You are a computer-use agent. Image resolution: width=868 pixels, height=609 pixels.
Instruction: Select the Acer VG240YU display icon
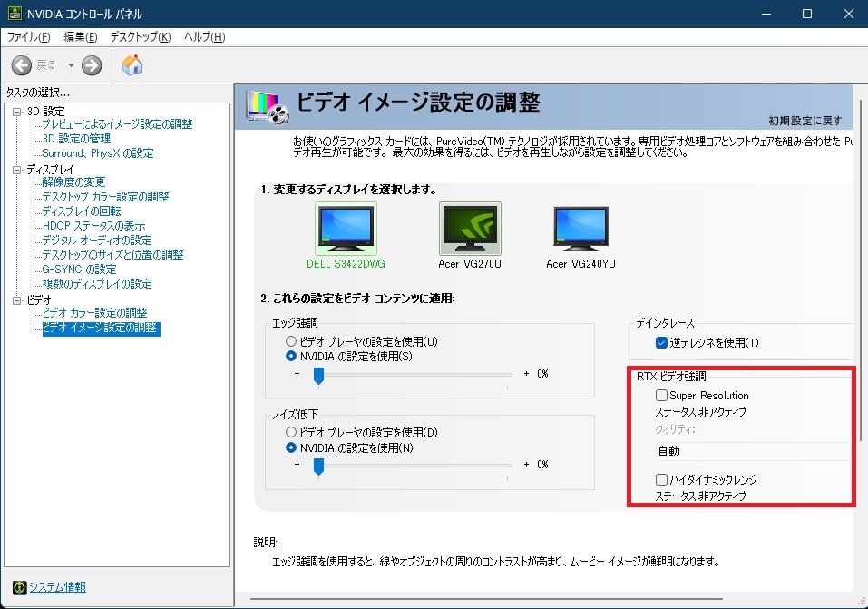[580, 229]
